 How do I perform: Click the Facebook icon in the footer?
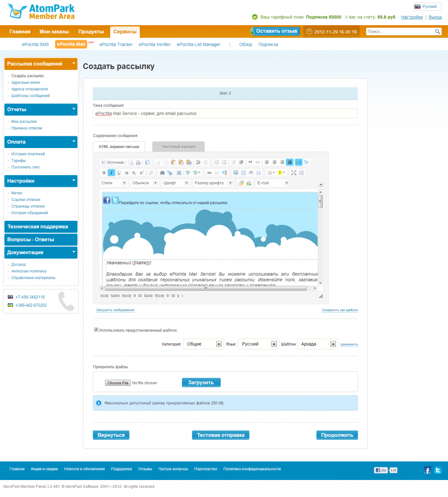[x=427, y=470]
